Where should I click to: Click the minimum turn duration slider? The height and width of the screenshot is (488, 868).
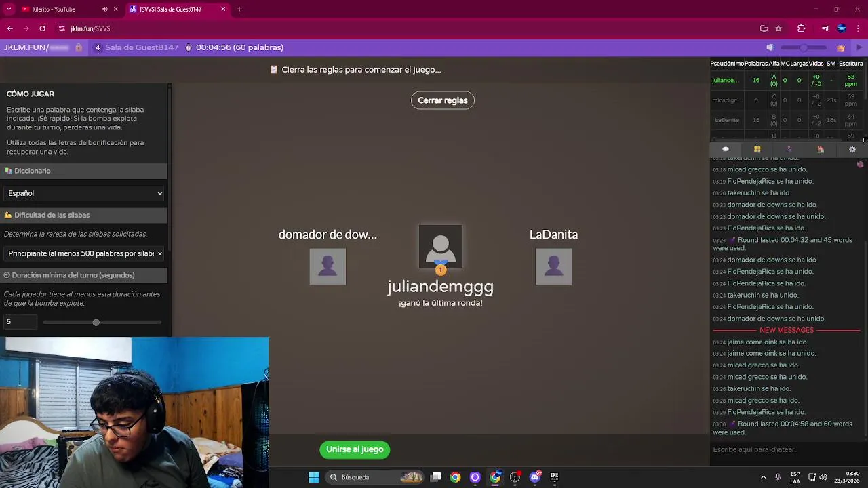pyautogui.click(x=102, y=323)
